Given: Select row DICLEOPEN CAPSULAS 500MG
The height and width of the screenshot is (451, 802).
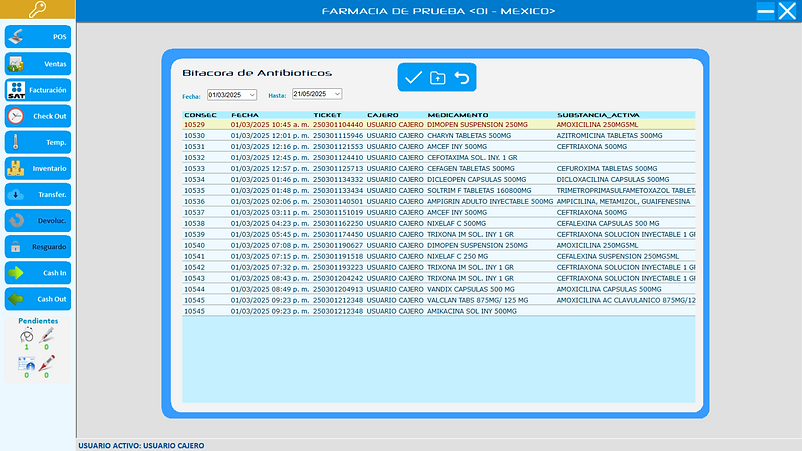Looking at the screenshot, I should [x=438, y=179].
